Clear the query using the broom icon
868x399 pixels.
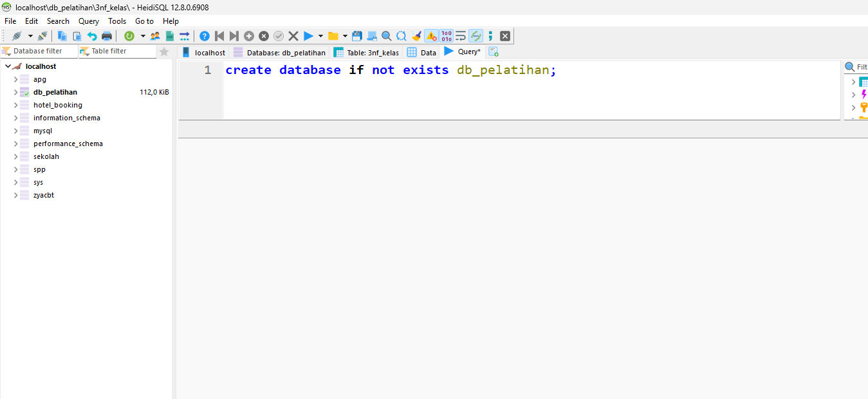click(416, 36)
